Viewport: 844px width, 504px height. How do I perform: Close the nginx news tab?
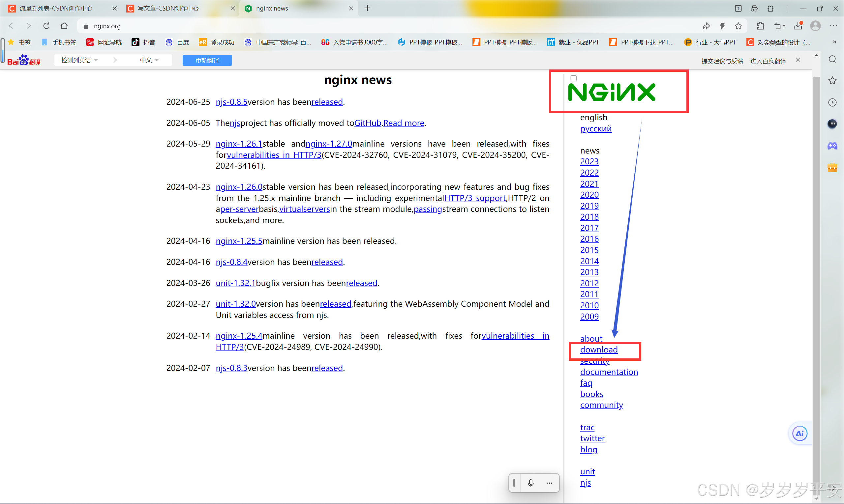point(351,8)
